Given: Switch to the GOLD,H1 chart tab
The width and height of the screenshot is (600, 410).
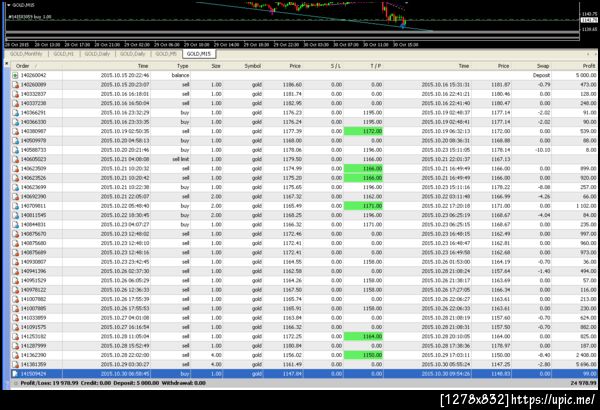Looking at the screenshot, I should 64,54.
